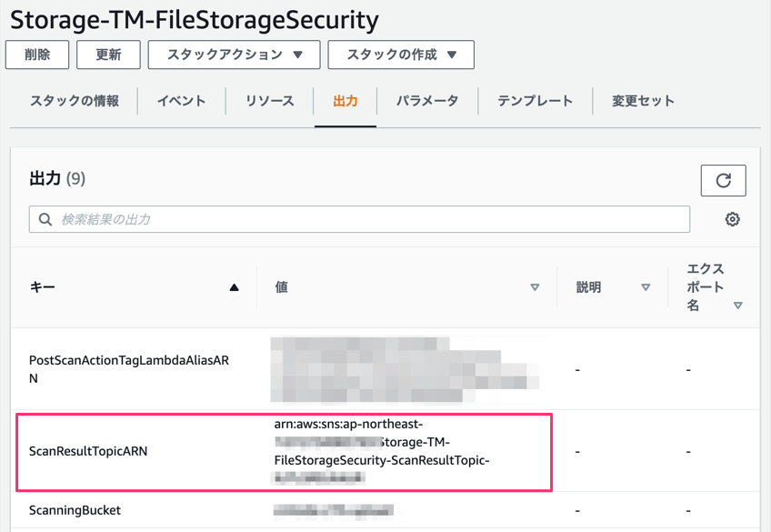Switch to the リソース tab
This screenshot has height=532, width=771.
pyautogui.click(x=269, y=102)
